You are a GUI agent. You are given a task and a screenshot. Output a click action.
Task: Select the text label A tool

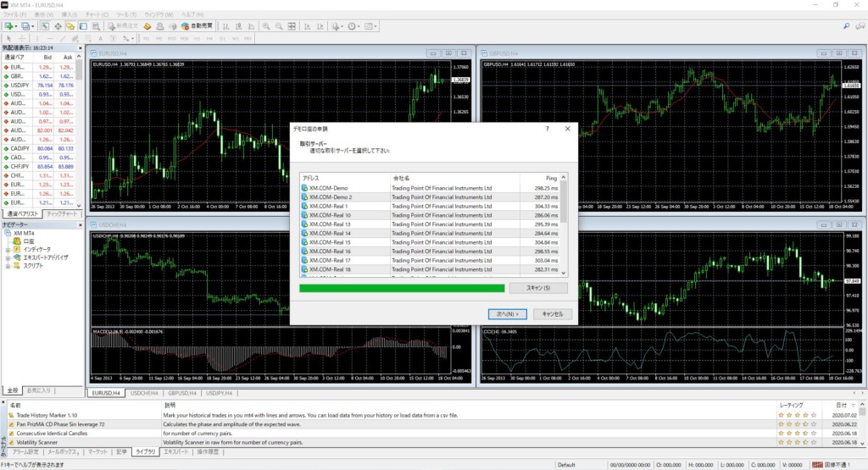[x=100, y=38]
